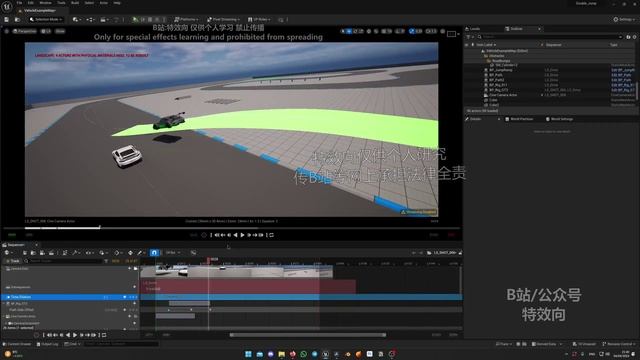Open the Tools menu

coord(61,3)
